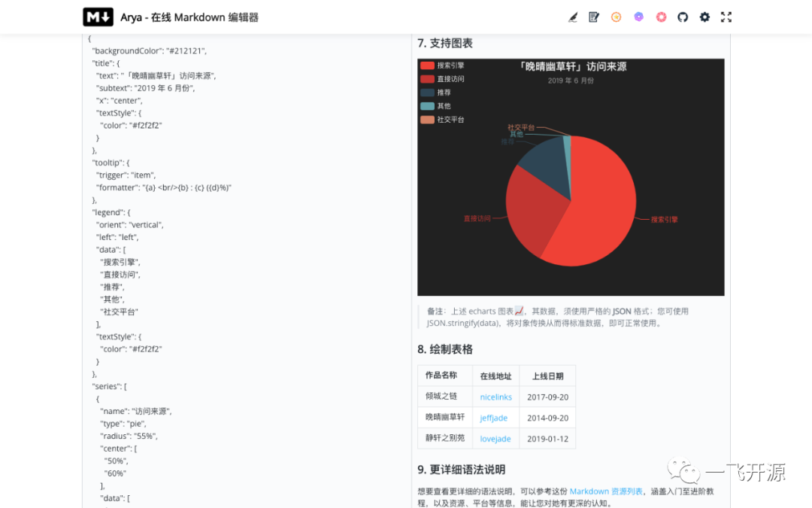Screen dimensions: 812x508
Task: Click the date 2014-09-20 cell
Action: [x=547, y=418]
